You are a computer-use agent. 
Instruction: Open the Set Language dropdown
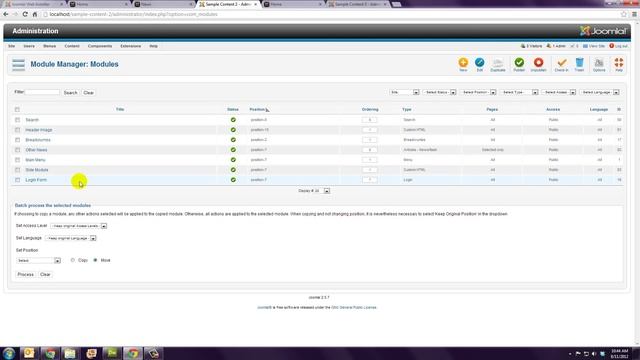pyautogui.click(x=71, y=238)
